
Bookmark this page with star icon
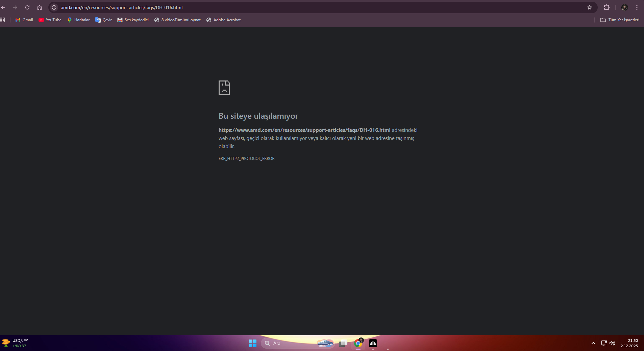590,7
